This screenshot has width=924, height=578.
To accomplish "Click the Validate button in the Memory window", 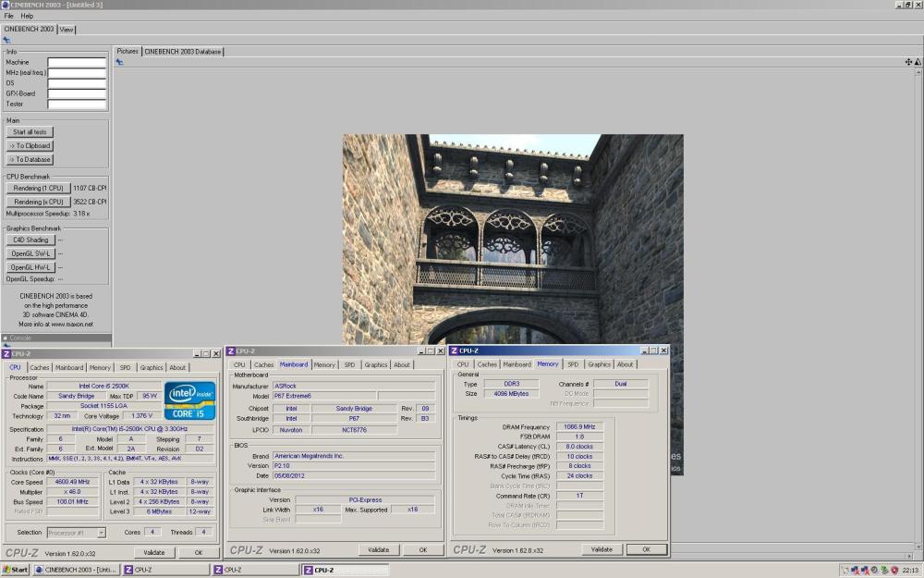I will [x=601, y=550].
